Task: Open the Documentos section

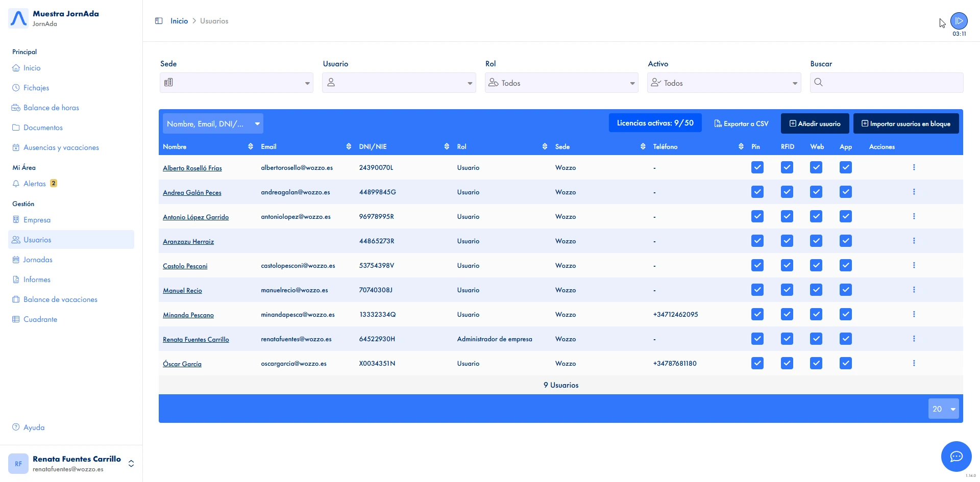Action: (x=43, y=127)
